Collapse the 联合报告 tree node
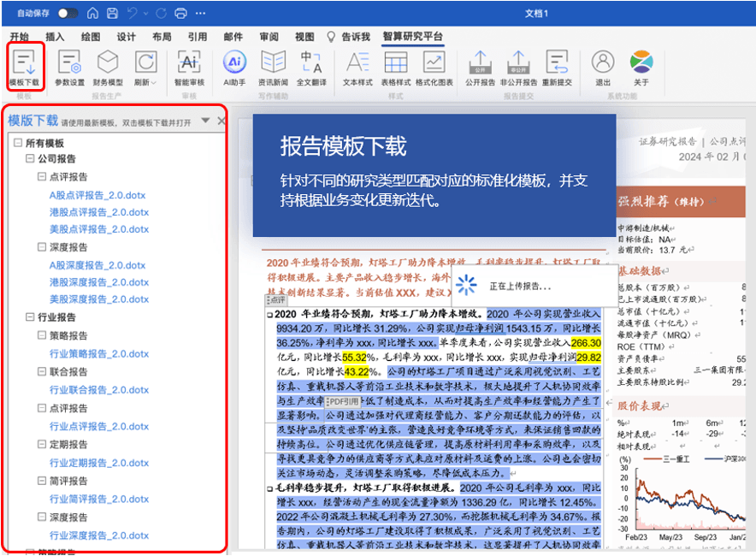This screenshot has height=556, width=756. coord(42,371)
